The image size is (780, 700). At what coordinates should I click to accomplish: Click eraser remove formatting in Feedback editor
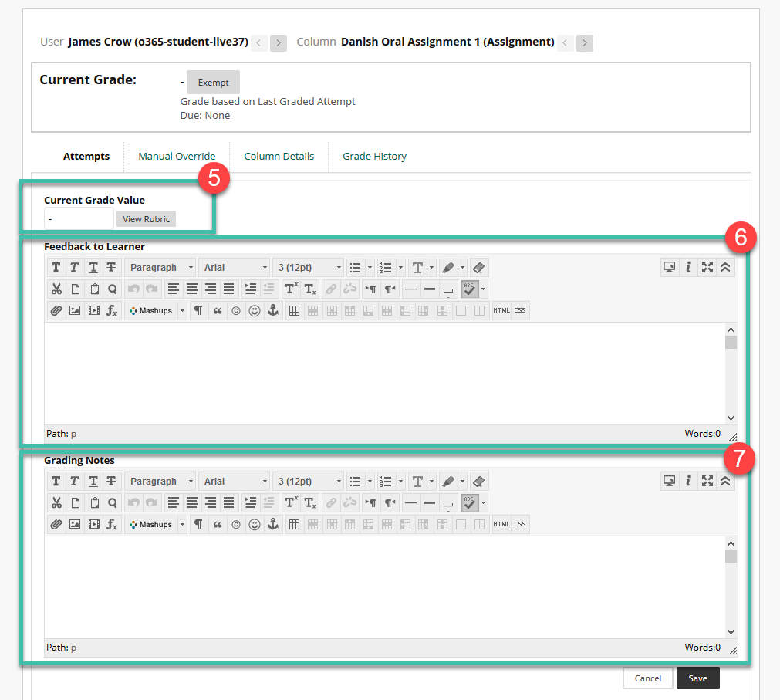coord(478,268)
